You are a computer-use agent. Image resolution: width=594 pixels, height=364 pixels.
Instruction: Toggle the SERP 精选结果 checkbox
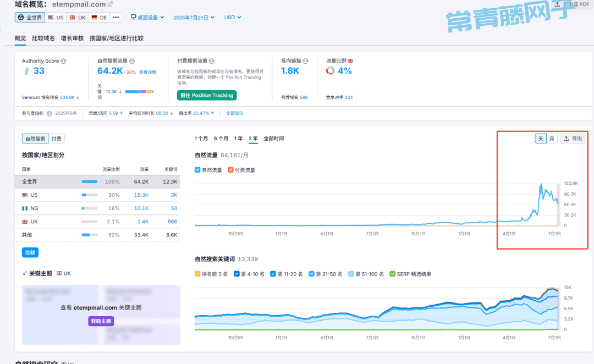pos(393,274)
